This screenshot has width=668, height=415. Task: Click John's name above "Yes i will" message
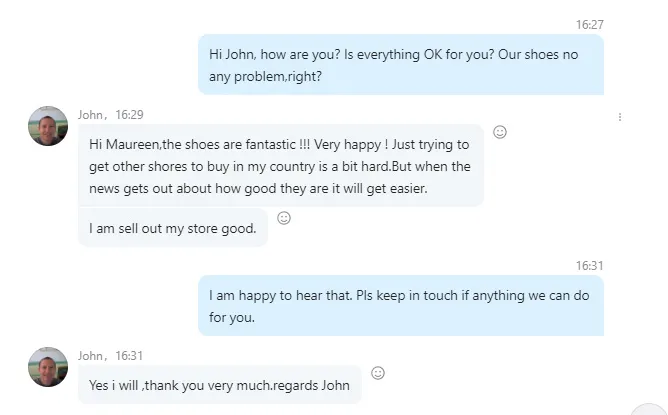click(91, 355)
